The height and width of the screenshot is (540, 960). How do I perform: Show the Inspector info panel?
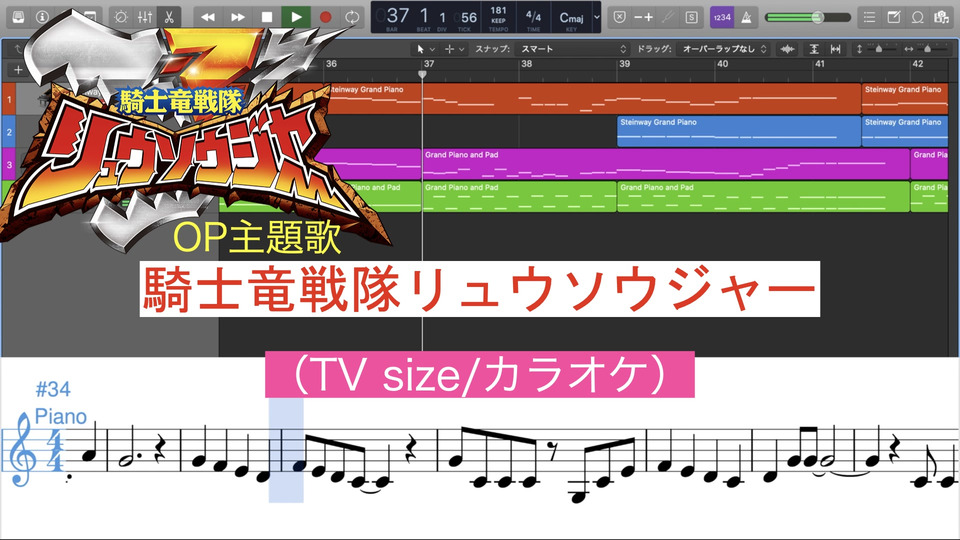[x=42, y=17]
